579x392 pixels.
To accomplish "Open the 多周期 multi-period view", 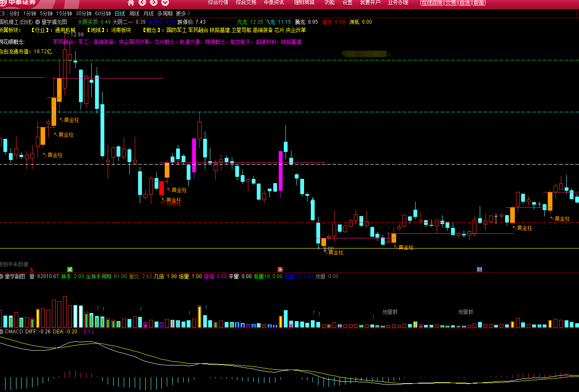I will (165, 14).
